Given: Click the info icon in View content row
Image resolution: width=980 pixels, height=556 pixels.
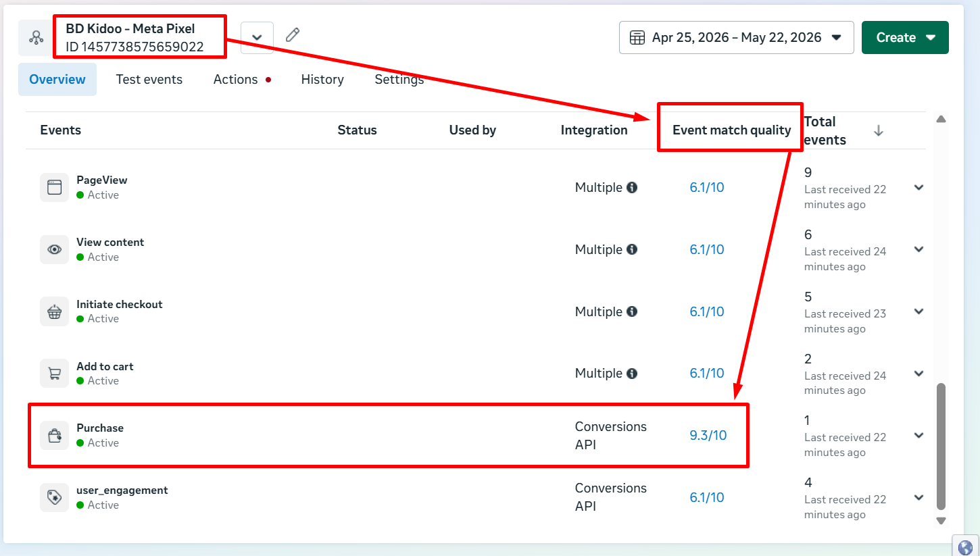Looking at the screenshot, I should click(x=632, y=249).
